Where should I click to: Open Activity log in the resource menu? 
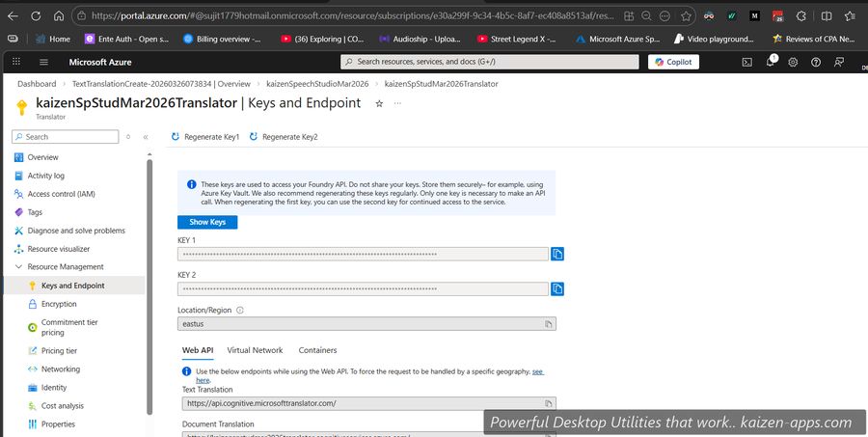[46, 176]
